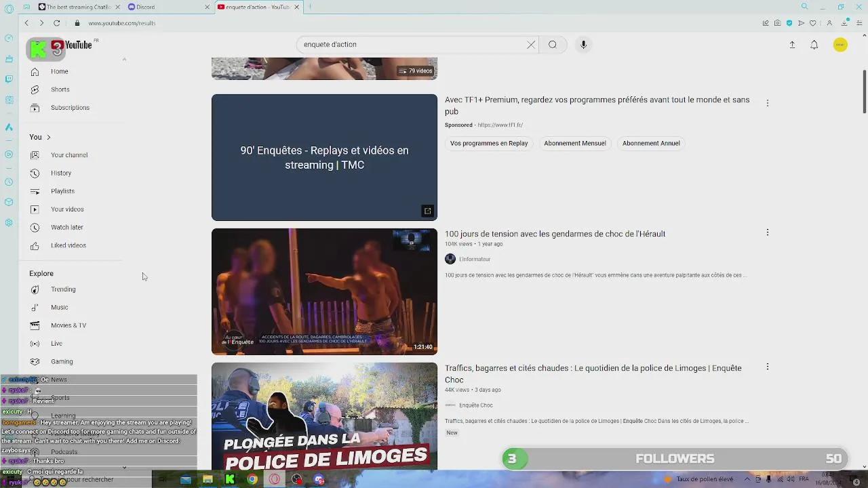Click the 'Vos programmes en Replay' chip
The height and width of the screenshot is (488, 868).
tap(489, 143)
